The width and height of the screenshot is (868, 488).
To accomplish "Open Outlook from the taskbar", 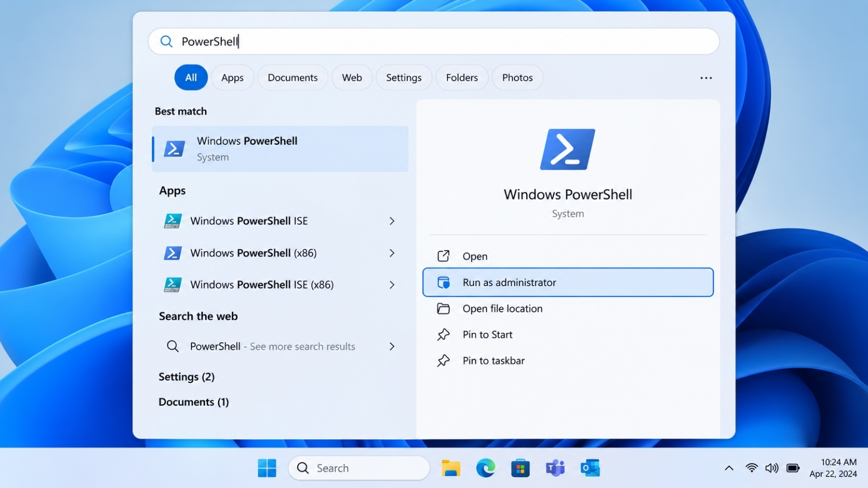I will point(590,468).
